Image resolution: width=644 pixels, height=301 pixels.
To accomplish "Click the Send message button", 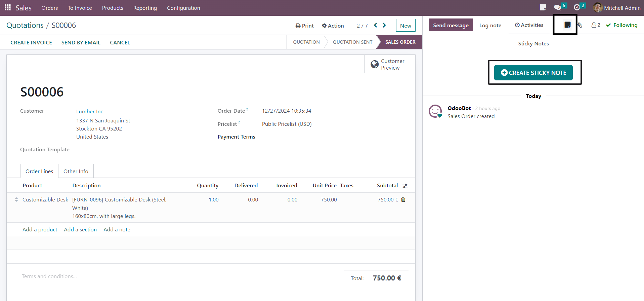I will 451,25.
